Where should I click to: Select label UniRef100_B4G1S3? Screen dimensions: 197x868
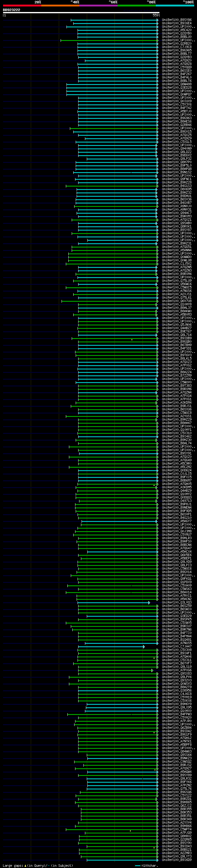click(176, 186)
